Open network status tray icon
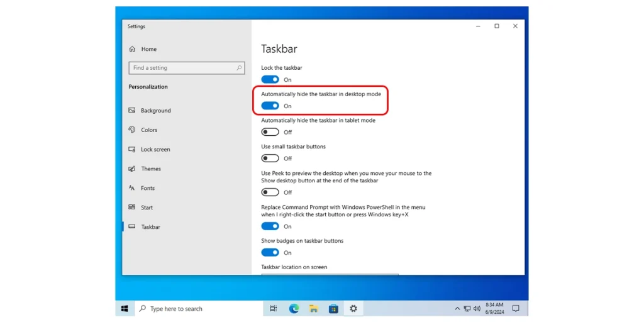Screen dimensions: 644x322 (467, 308)
